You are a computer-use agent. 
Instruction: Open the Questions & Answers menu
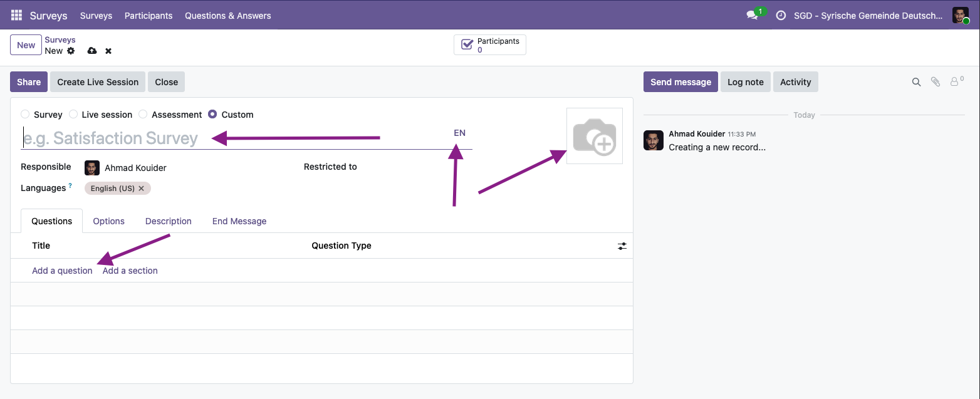[227, 16]
